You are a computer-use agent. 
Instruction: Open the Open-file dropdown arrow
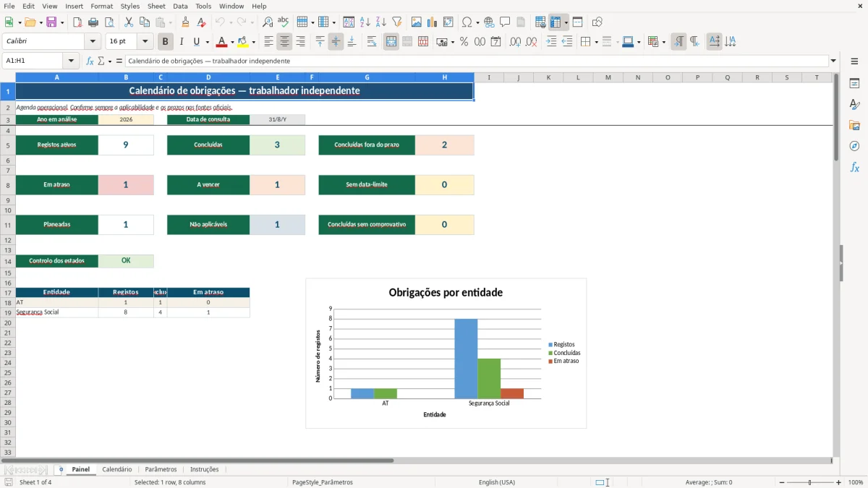point(41,22)
